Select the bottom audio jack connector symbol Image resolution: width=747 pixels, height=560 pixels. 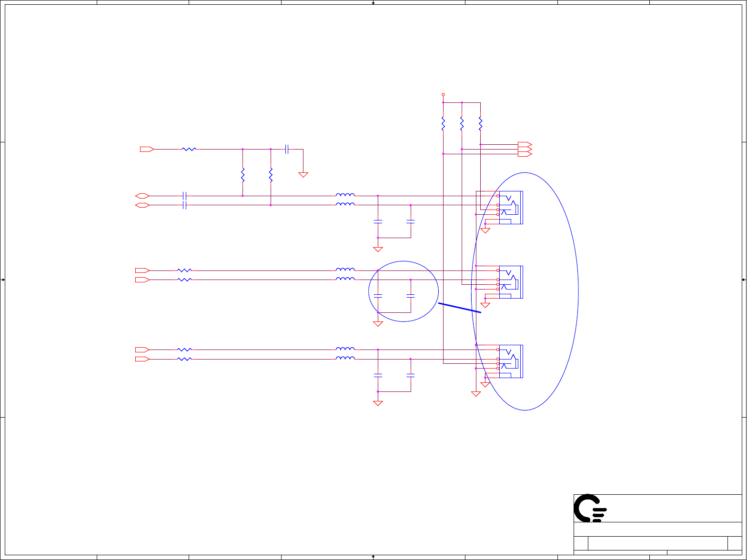(x=510, y=361)
